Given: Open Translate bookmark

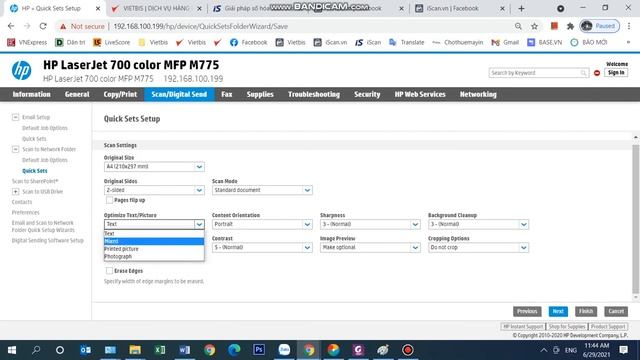Looking at the screenshot, I should pyautogui.click(x=407, y=42).
